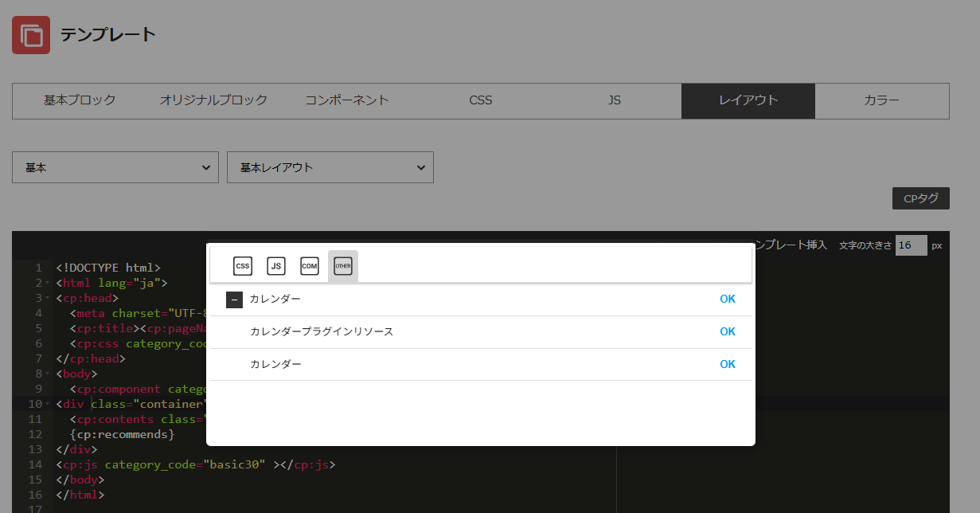This screenshot has width=980, height=513.
Task: Switch to the 基本ブロック tab
Action: [x=80, y=100]
